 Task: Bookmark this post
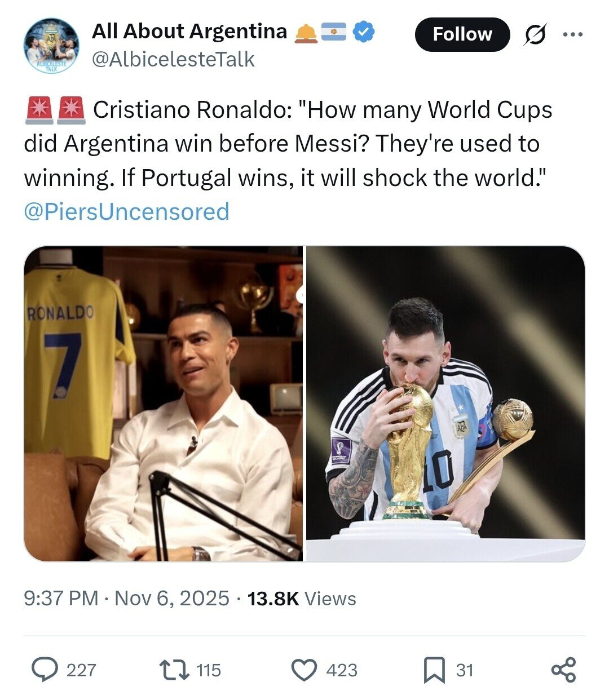point(434,670)
